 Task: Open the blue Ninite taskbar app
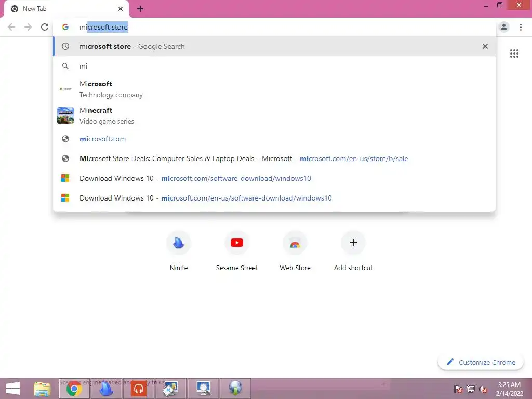[106, 389]
